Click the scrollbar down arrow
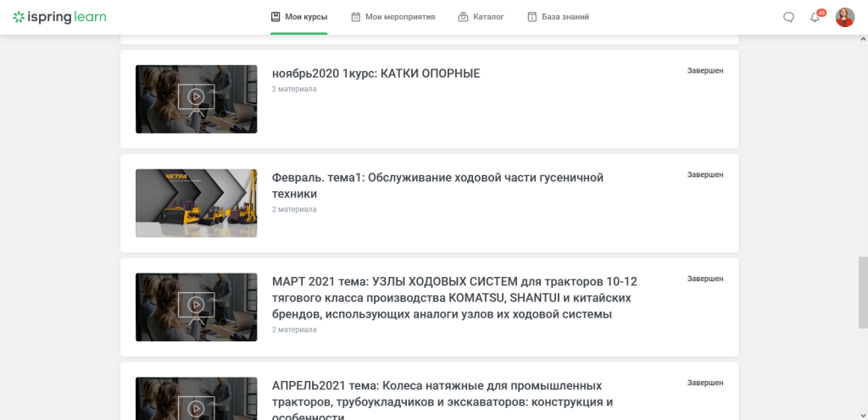 (863, 415)
